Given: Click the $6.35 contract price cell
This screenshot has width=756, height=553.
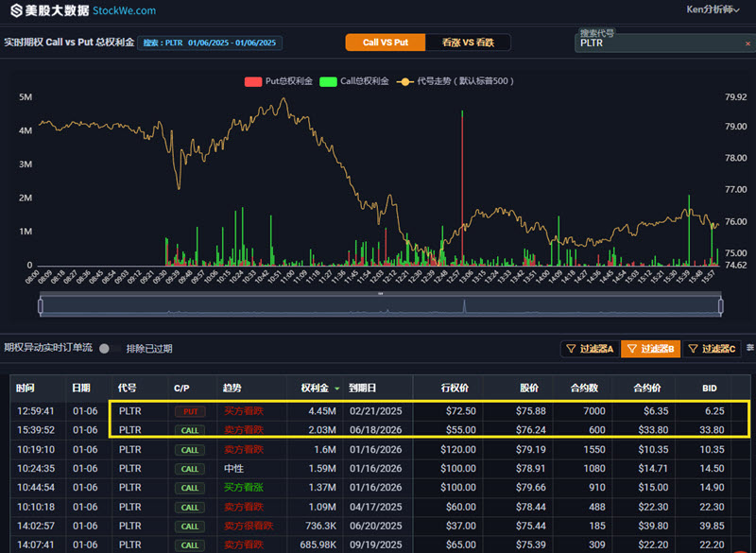Looking at the screenshot, I should 656,411.
